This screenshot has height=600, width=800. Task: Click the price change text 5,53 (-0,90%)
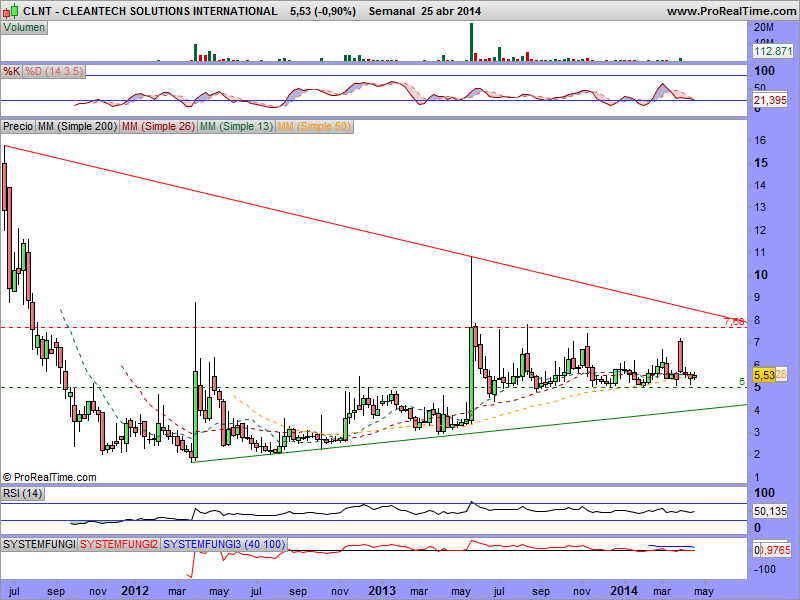[322, 11]
